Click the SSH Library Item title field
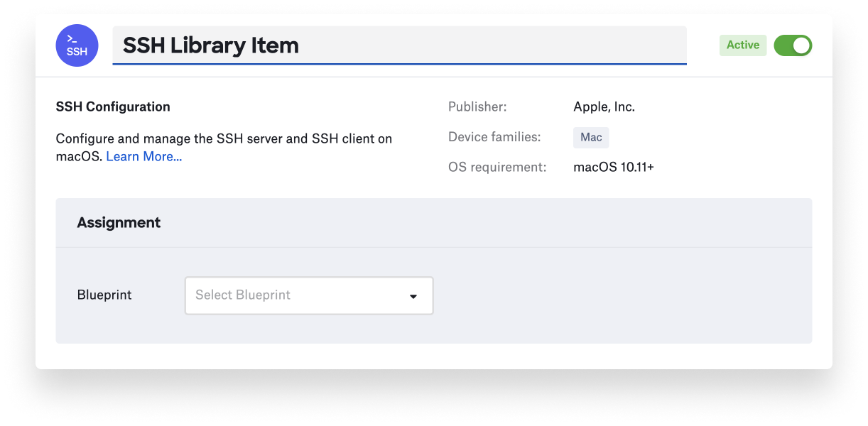 click(399, 45)
